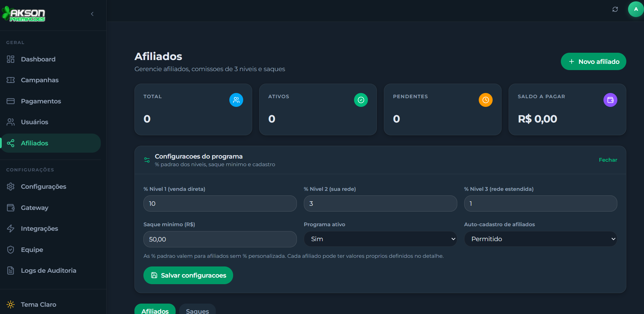Click the sun icon for Tema Claro

[x=11, y=304]
